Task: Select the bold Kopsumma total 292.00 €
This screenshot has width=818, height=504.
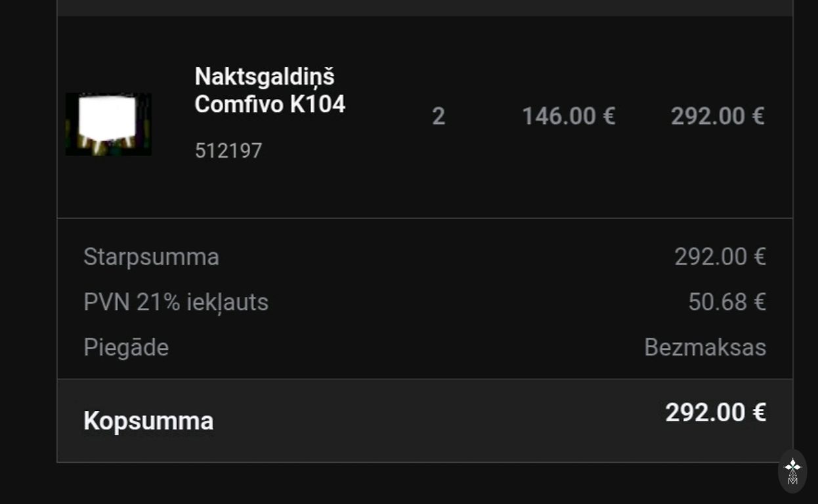Action: 715,413
